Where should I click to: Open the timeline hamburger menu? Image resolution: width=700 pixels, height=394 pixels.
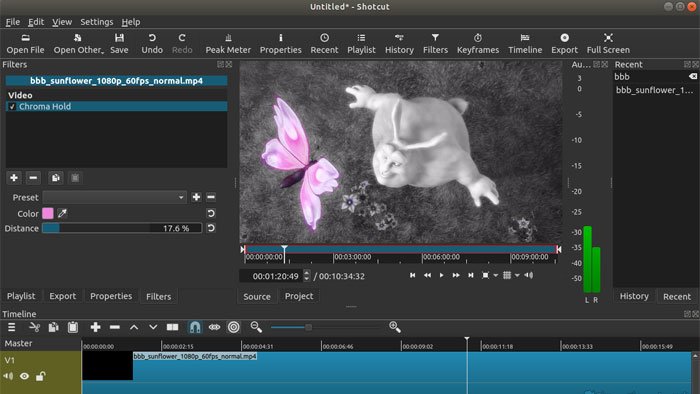click(x=12, y=327)
